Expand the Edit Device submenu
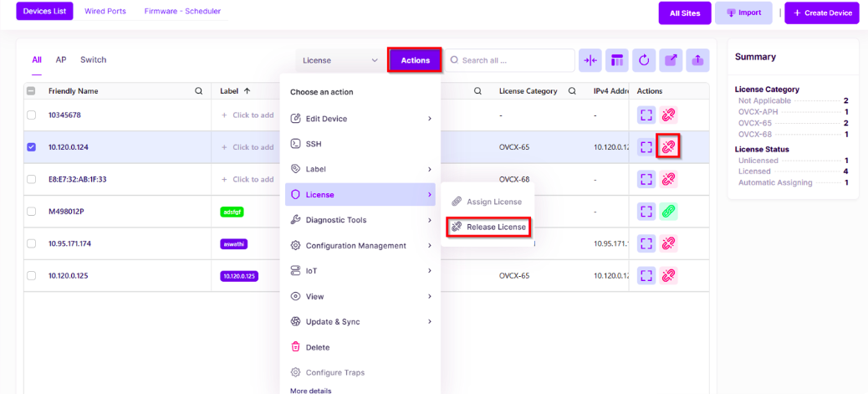 [x=360, y=119]
